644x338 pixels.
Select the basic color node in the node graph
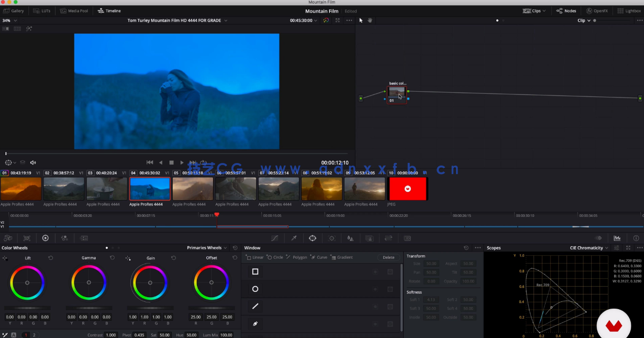point(396,93)
